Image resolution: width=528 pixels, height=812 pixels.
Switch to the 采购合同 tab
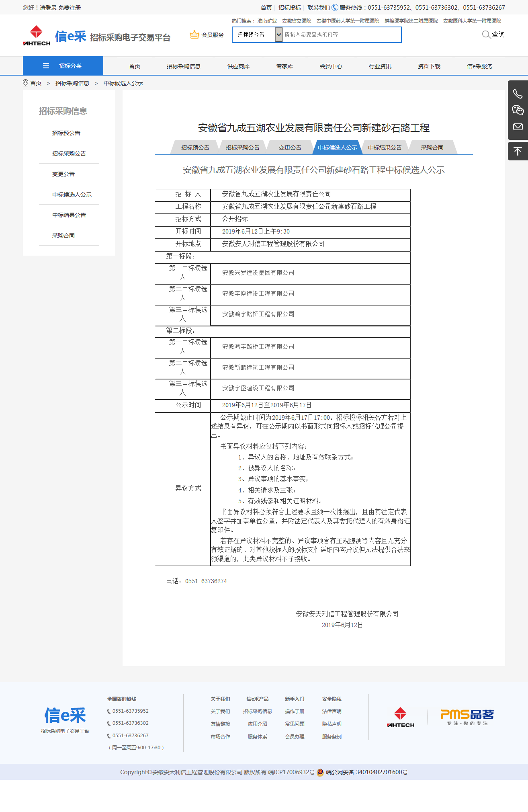pyautogui.click(x=432, y=148)
